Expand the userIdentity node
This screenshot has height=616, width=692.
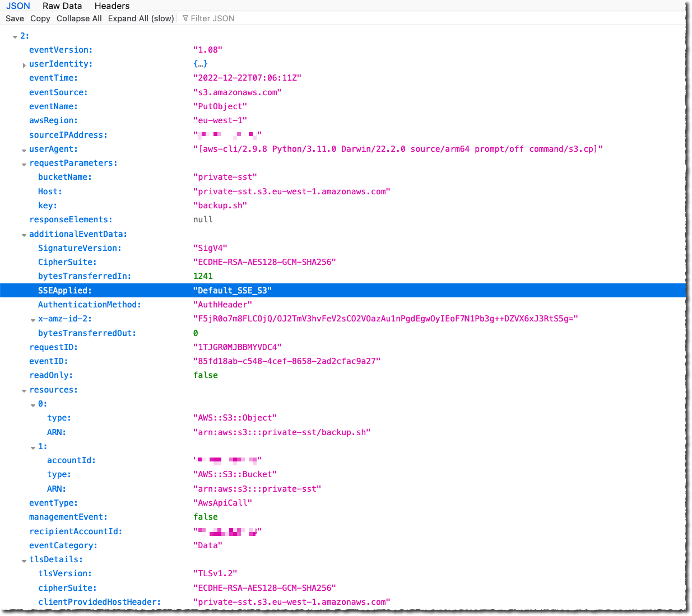click(24, 65)
